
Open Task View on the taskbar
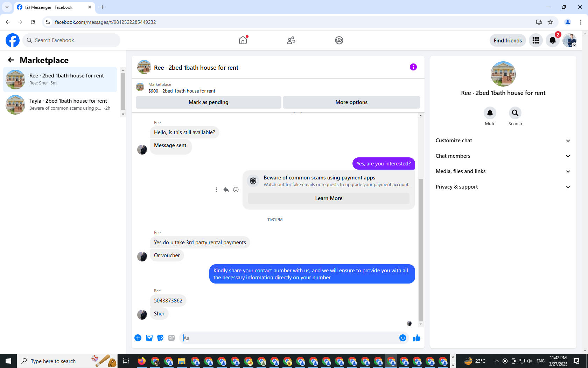(x=126, y=361)
